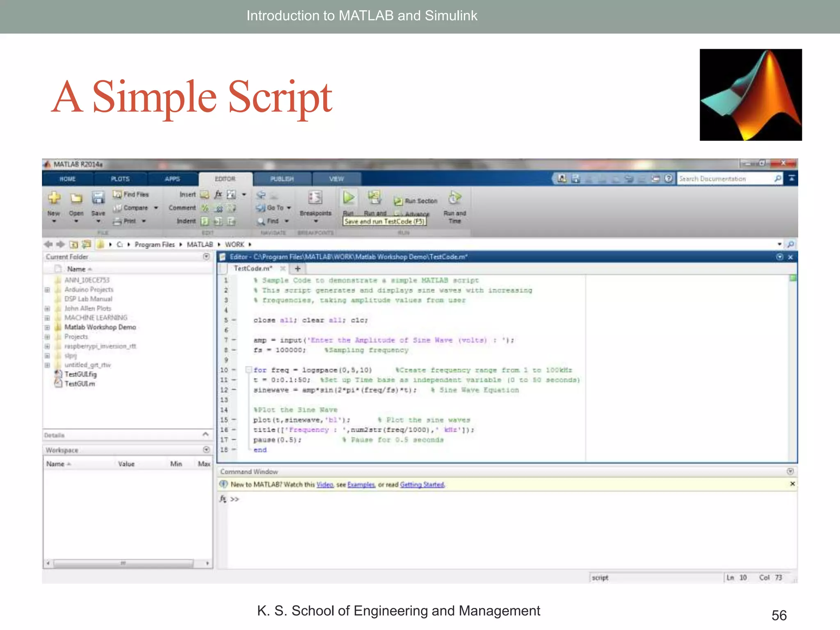Click Program Files in the address path
This screenshot has width=840, height=630.
pyautogui.click(x=155, y=244)
